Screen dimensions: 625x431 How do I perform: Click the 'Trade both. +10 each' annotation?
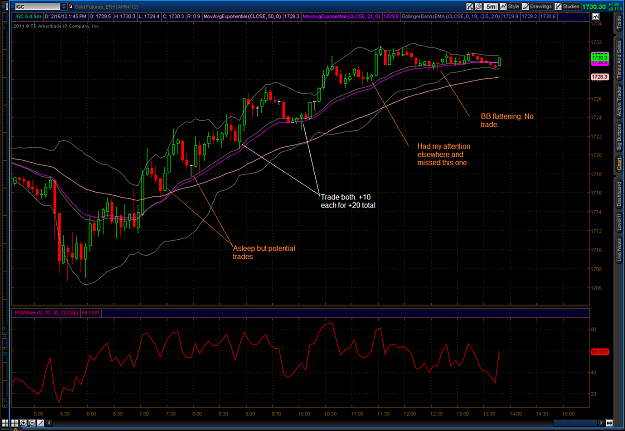(348, 201)
